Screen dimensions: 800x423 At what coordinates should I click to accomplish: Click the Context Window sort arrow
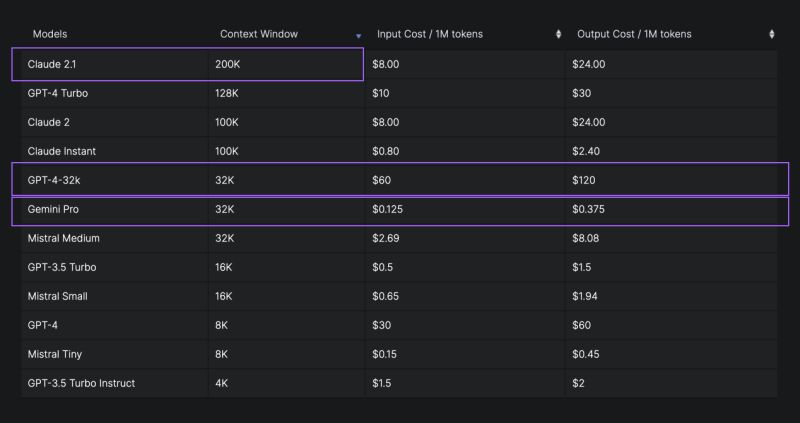click(359, 36)
